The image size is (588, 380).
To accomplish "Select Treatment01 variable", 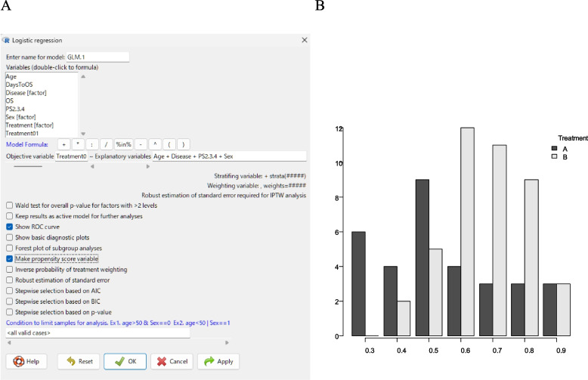I will [x=22, y=134].
